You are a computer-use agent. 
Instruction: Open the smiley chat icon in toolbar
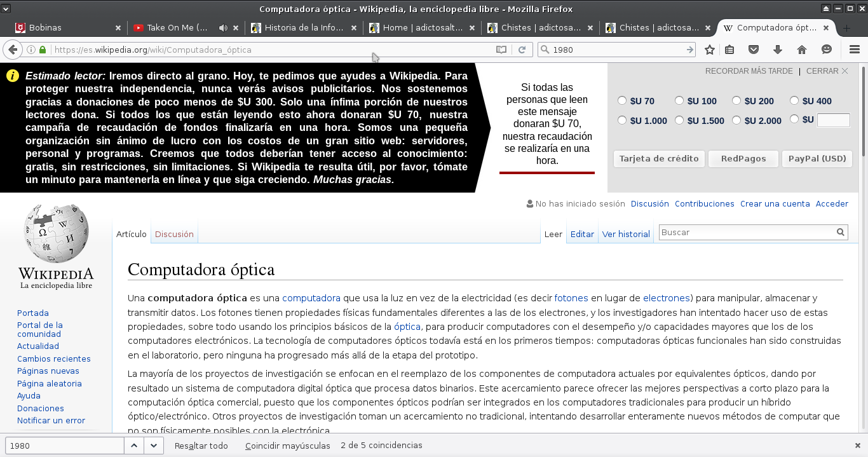pyautogui.click(x=826, y=50)
